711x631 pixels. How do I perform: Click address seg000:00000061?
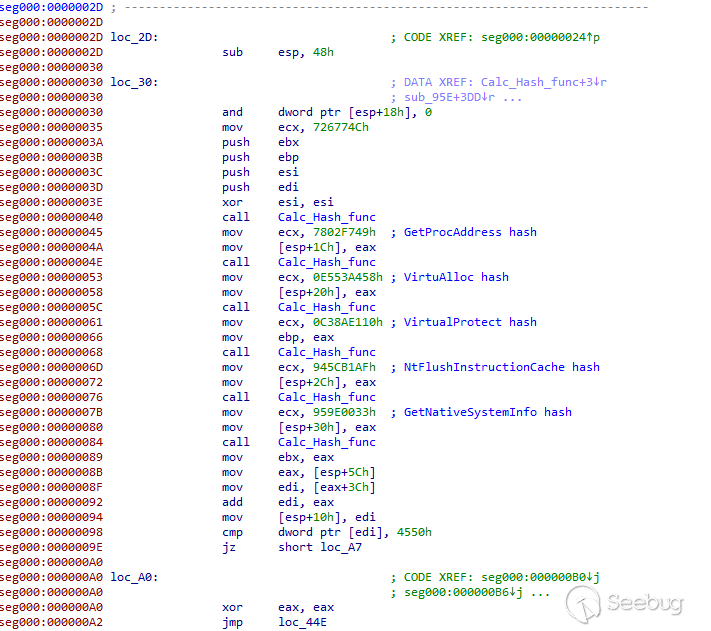click(x=51, y=322)
